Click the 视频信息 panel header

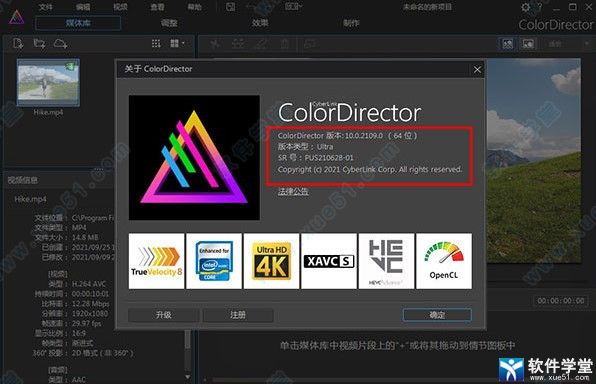(23, 180)
